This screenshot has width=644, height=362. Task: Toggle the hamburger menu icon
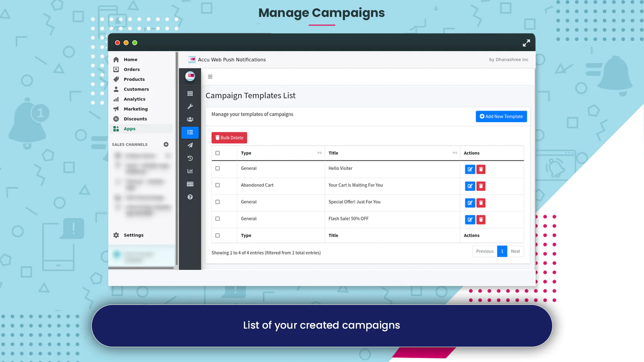click(x=210, y=76)
